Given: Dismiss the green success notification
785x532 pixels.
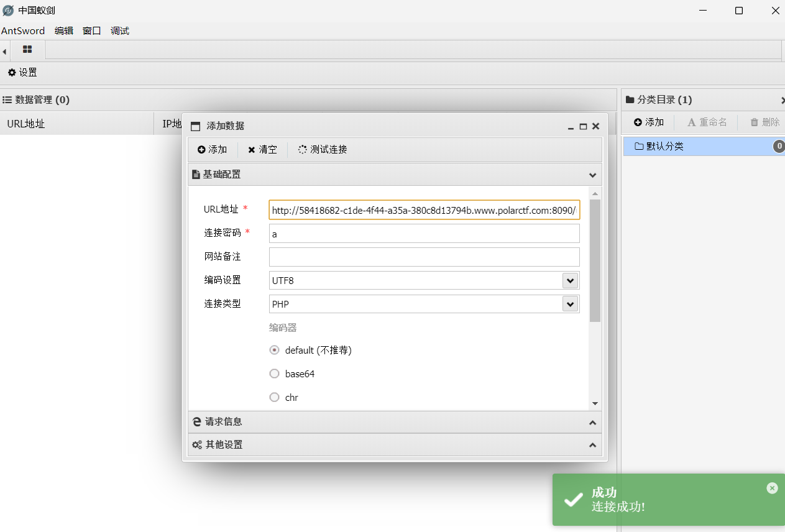Looking at the screenshot, I should (x=772, y=488).
